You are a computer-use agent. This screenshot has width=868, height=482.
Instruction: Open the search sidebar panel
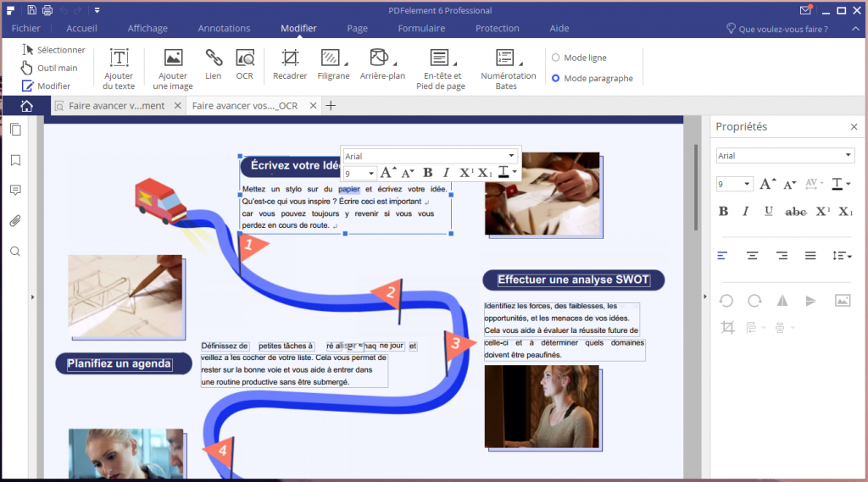coord(15,252)
